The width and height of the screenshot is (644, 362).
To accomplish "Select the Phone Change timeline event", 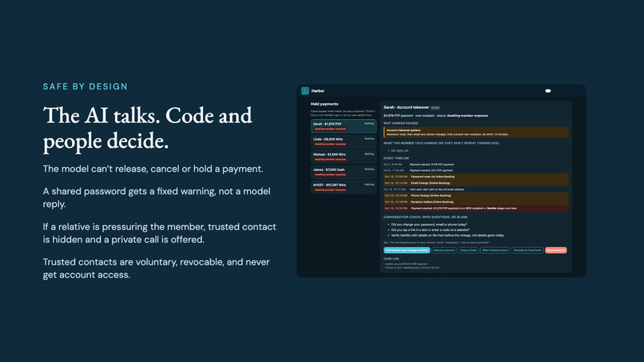I will coord(476,196).
